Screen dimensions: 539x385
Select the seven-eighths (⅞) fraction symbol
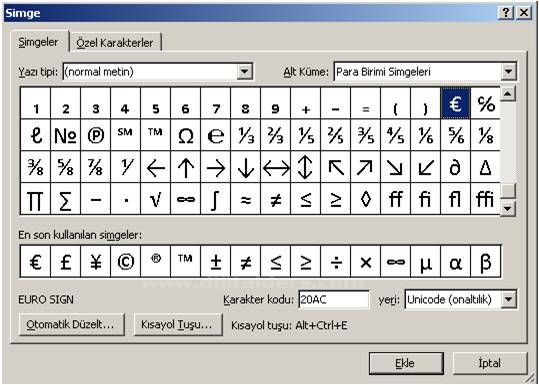[x=95, y=167]
